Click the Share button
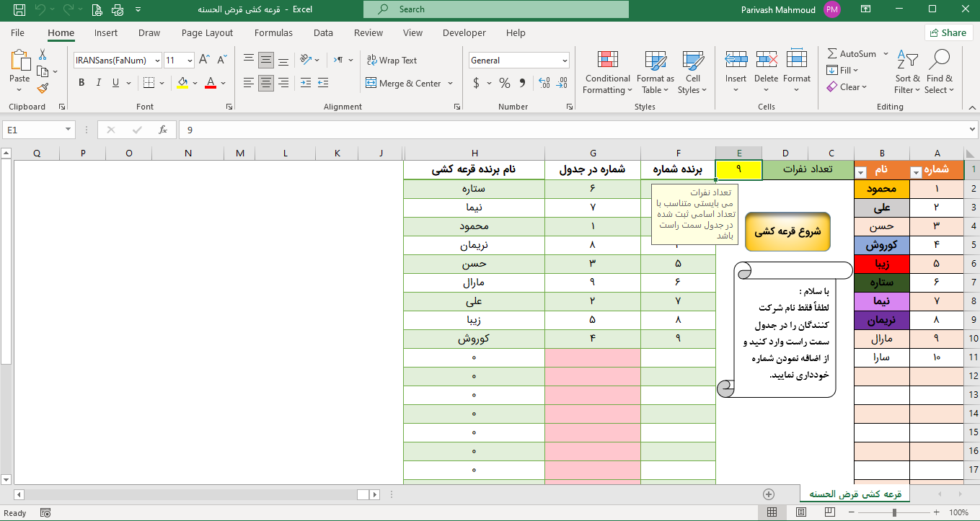This screenshot has width=980, height=521. click(x=948, y=32)
